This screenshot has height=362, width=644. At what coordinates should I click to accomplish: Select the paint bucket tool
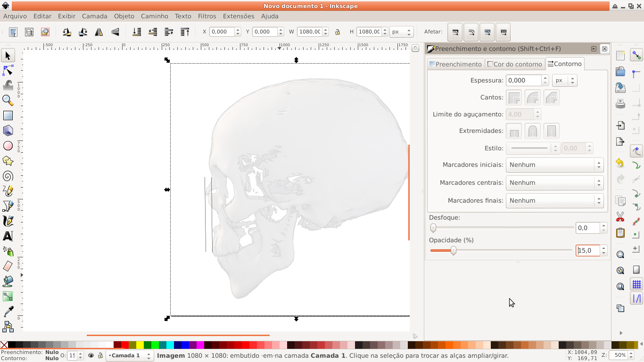[8, 281]
